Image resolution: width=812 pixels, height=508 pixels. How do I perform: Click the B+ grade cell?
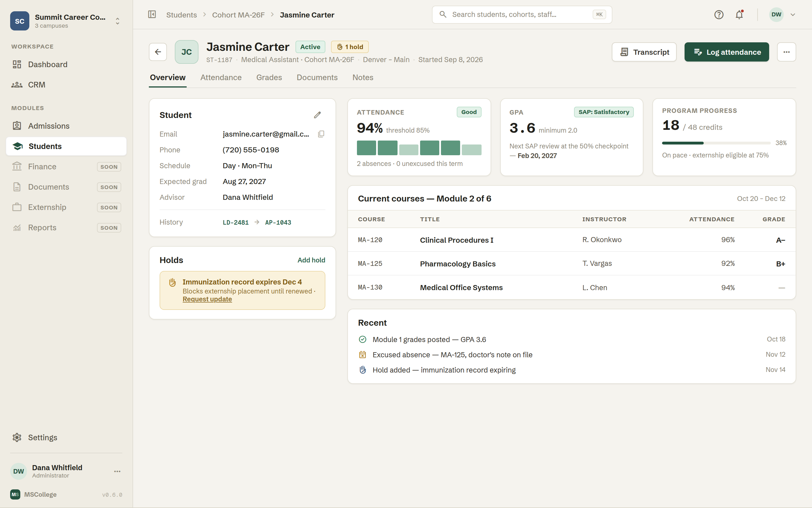click(x=780, y=264)
